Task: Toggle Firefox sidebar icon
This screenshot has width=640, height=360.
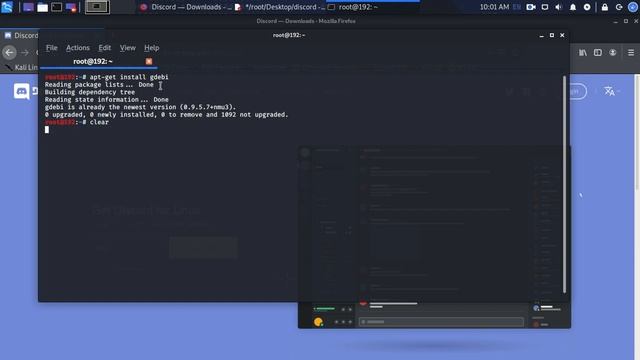Action: click(x=598, y=53)
